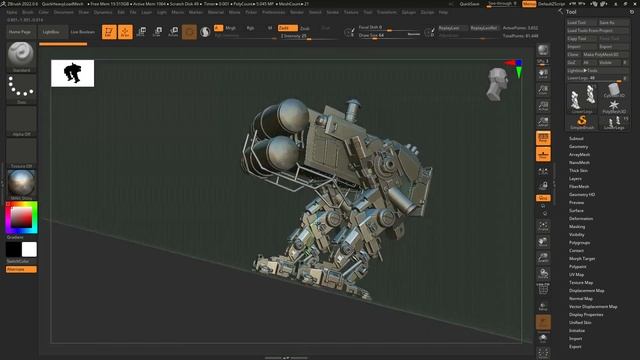The width and height of the screenshot is (640, 360).
Task: Toggle L.Sym local symmetry
Action: coord(543,172)
